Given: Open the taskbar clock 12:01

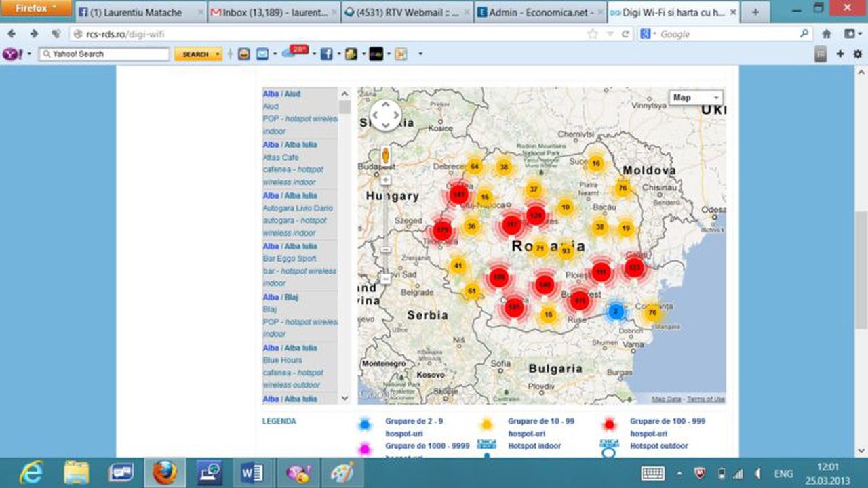Looking at the screenshot, I should point(827,467).
